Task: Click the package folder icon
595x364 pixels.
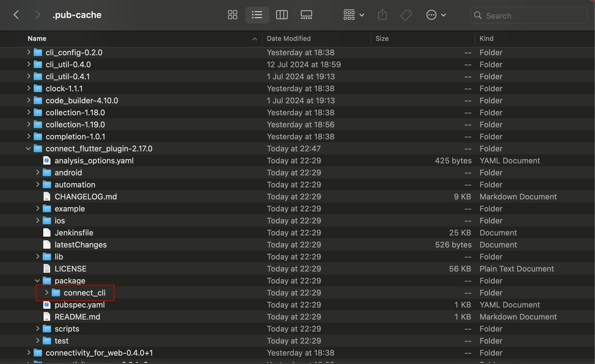Action: click(47, 281)
